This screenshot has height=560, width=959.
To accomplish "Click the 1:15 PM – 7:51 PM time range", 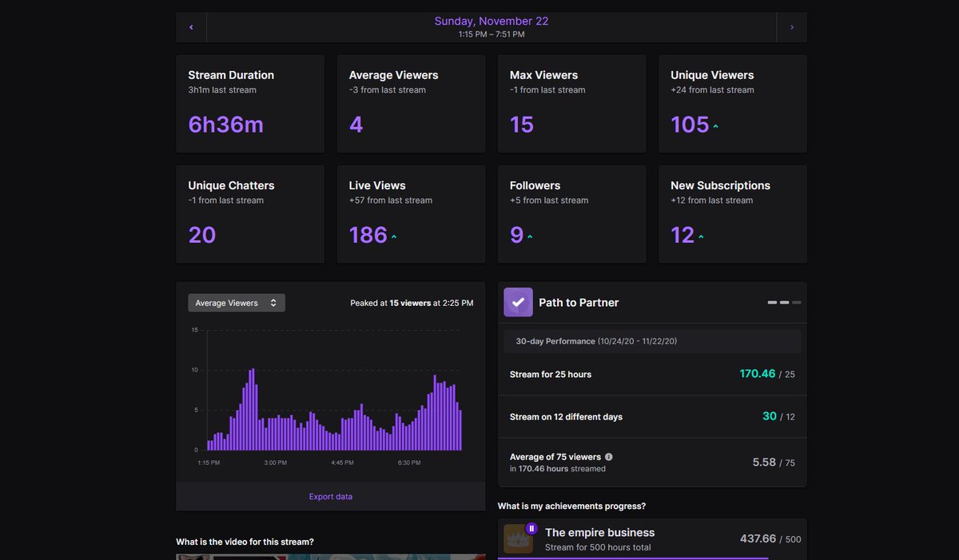I will (x=491, y=34).
